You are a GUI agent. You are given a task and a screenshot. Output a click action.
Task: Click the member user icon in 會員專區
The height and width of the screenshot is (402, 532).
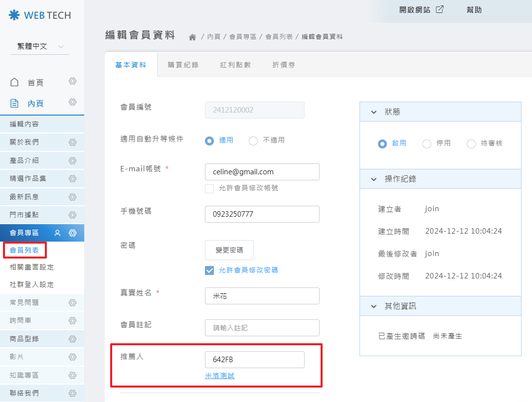point(58,233)
